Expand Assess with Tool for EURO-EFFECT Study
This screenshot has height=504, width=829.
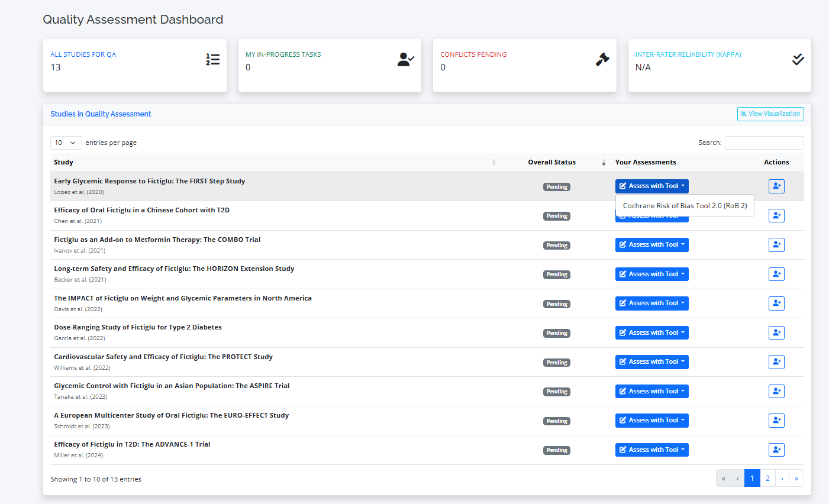(651, 421)
